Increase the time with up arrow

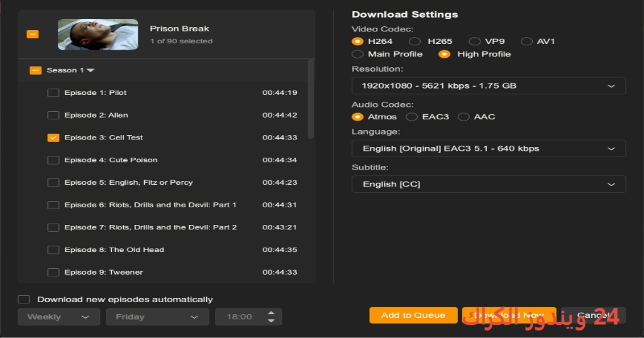(271, 313)
